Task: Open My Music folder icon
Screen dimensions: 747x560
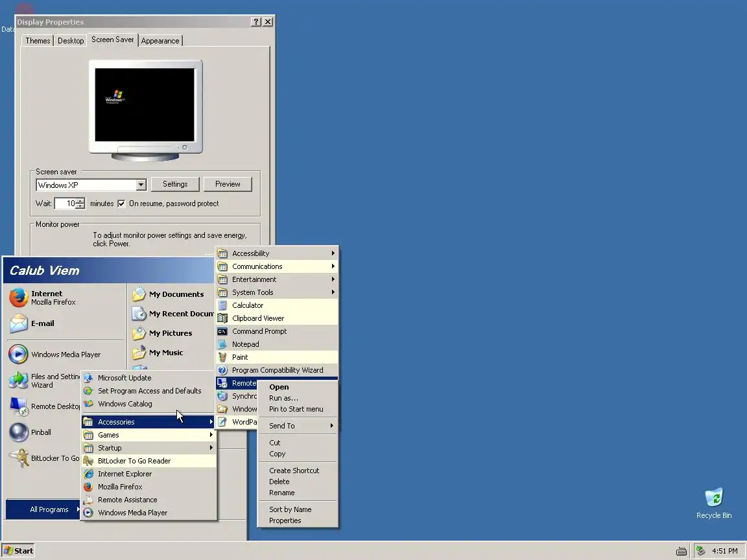Action: pos(139,353)
